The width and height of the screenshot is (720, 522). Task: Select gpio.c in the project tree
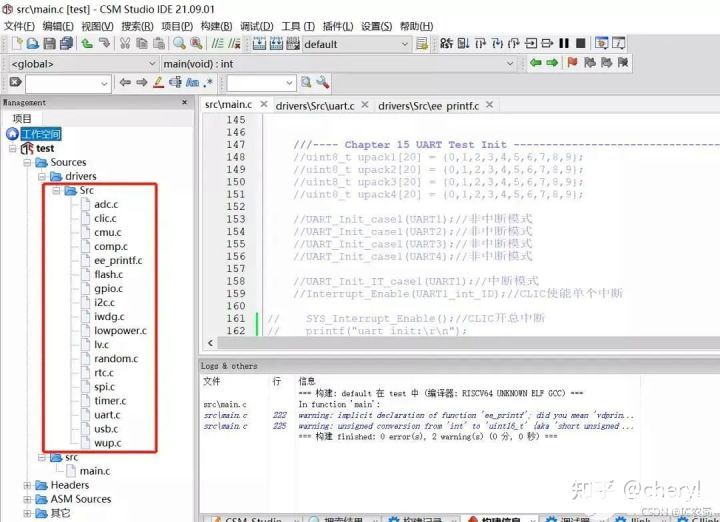pos(108,289)
